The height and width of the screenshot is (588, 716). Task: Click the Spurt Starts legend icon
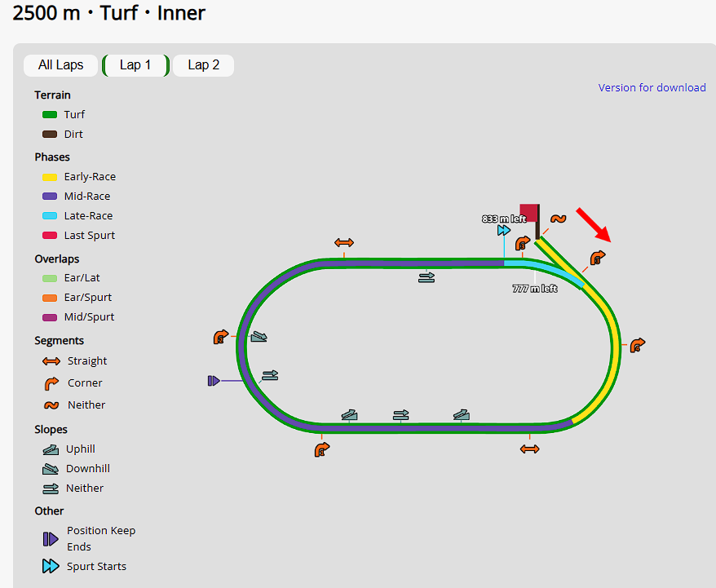(51, 566)
